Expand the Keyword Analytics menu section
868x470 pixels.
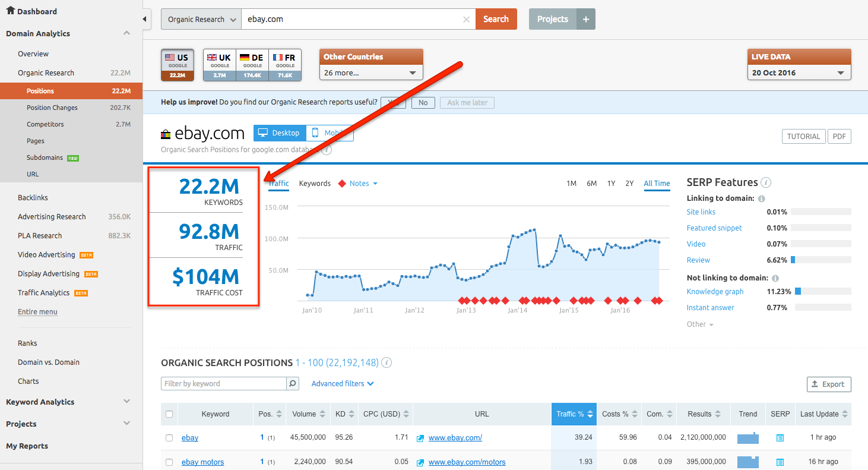pos(126,402)
